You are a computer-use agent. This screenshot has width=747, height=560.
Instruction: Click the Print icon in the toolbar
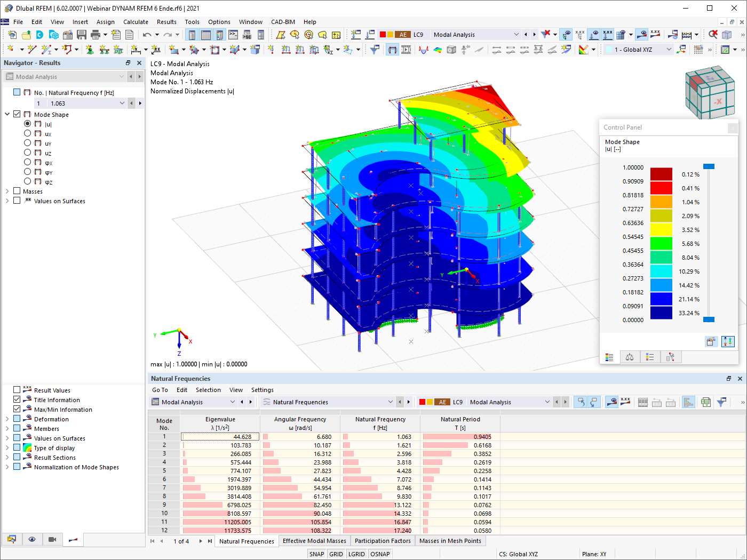point(96,35)
